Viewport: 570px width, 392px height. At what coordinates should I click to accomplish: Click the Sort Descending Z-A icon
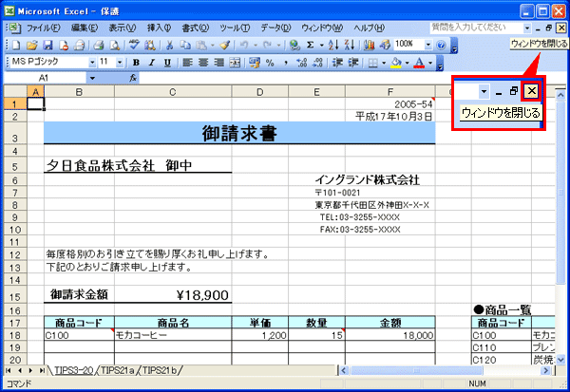coord(350,45)
